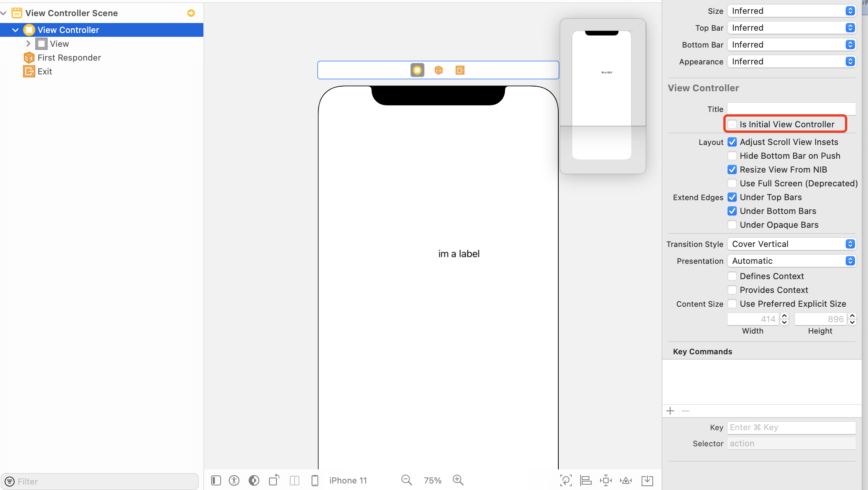Click the accessibility adjust variants icon
Image resolution: width=868 pixels, height=490 pixels.
coord(234,480)
